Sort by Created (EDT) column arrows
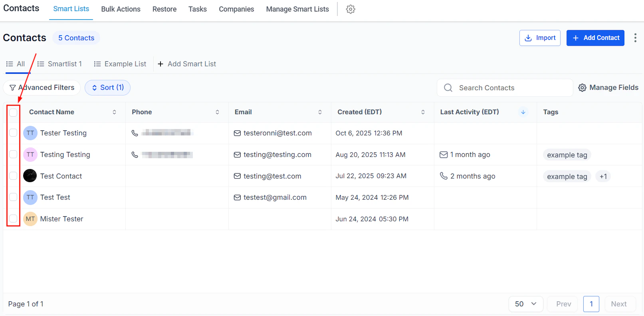 tap(423, 112)
